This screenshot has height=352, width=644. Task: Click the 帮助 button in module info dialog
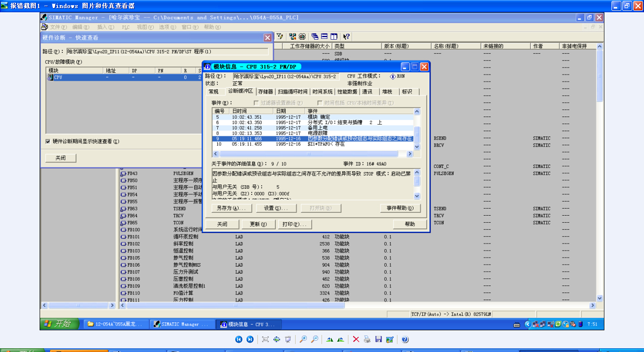(x=410, y=224)
